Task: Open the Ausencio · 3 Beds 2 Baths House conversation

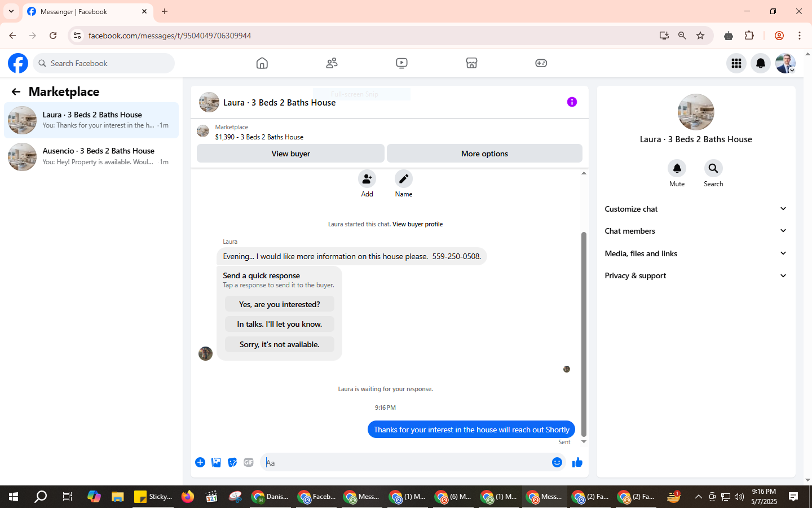Action: tap(91, 156)
